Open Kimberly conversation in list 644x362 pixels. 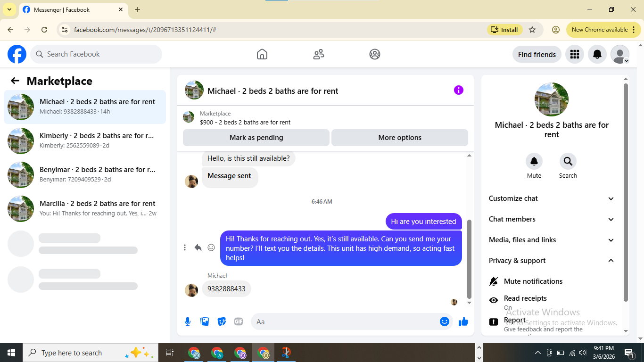85,141
